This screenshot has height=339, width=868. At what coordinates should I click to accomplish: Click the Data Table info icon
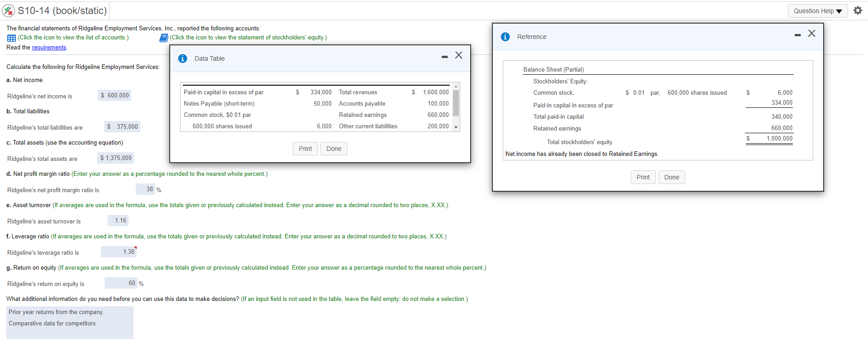[x=183, y=58]
